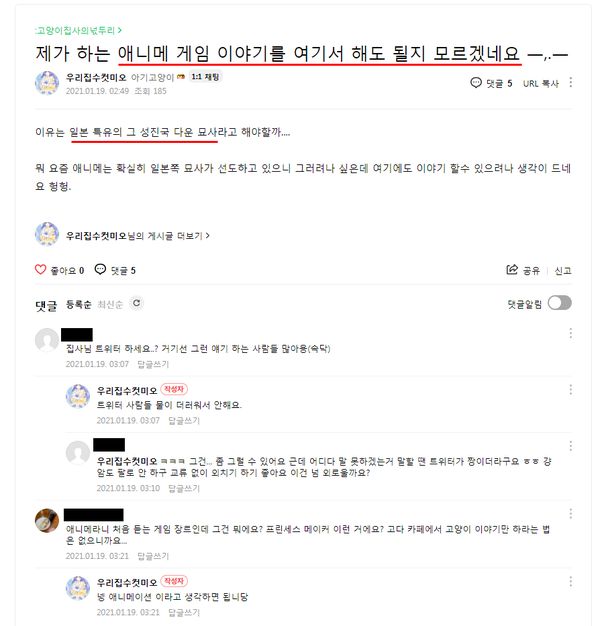The width and height of the screenshot is (600, 626).
Task: Click 답글쓰기 under the first comment
Action: coord(153,364)
